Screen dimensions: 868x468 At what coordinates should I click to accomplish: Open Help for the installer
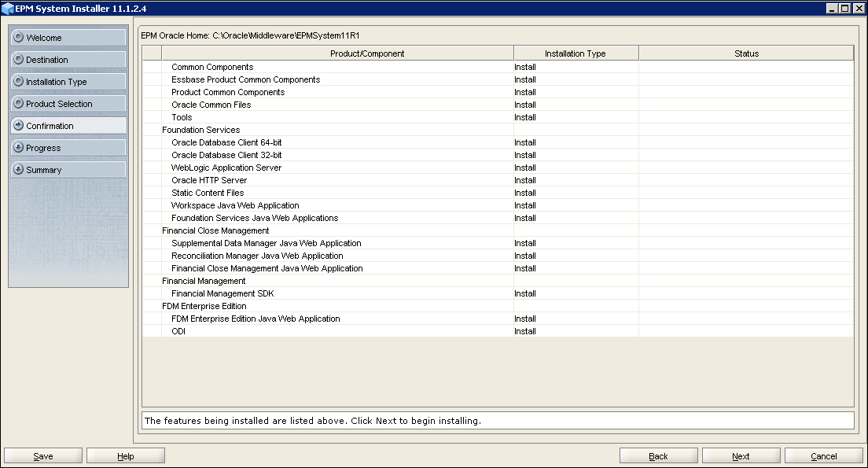coord(125,455)
